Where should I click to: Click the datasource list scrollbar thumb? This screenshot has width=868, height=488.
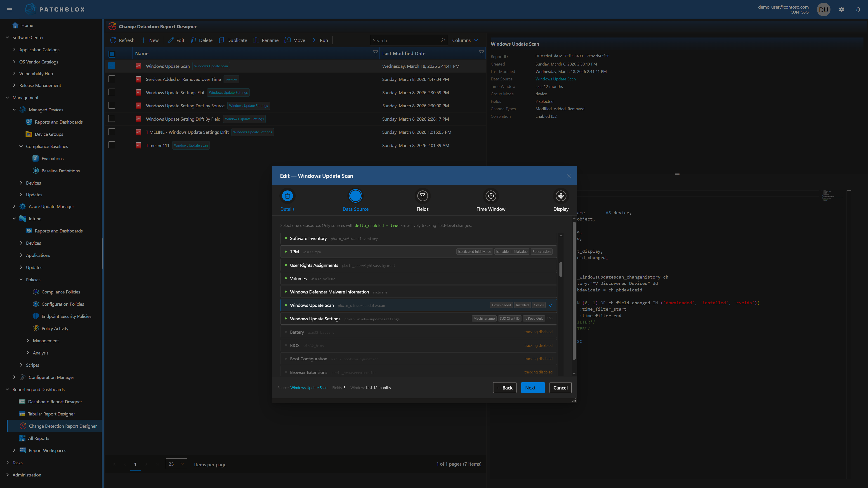coord(561,270)
